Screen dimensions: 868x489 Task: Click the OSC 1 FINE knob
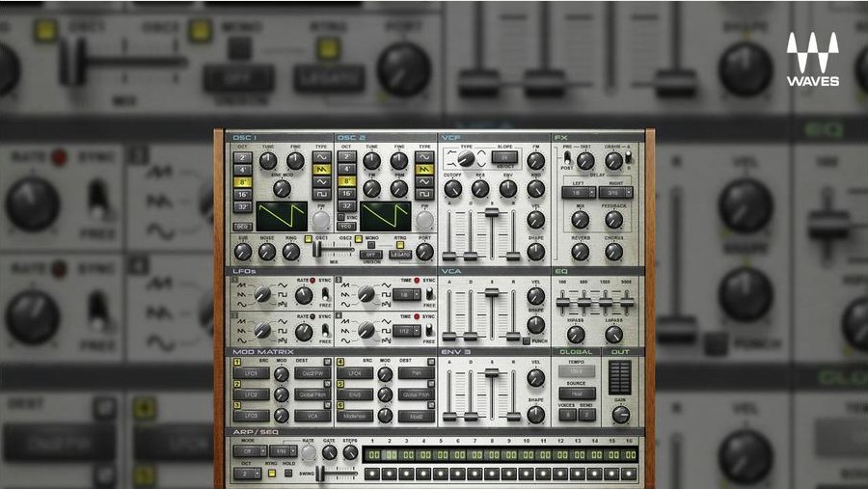tap(296, 161)
